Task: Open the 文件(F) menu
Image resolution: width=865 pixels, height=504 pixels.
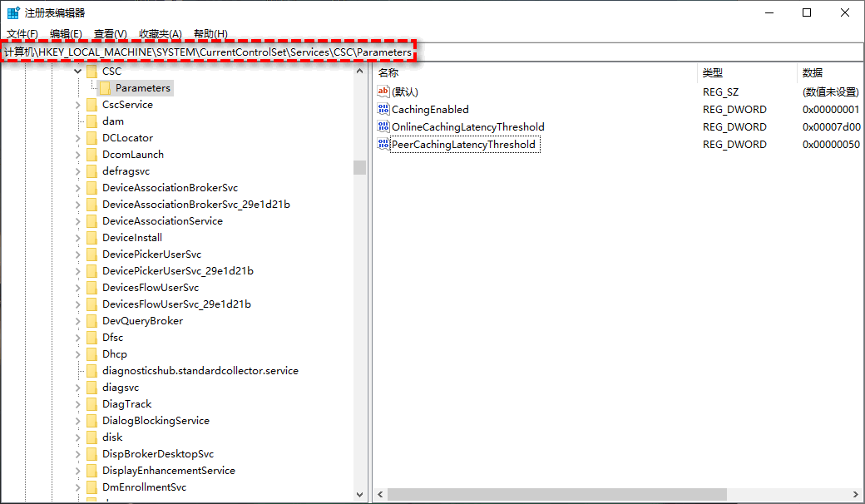Action: pos(22,34)
